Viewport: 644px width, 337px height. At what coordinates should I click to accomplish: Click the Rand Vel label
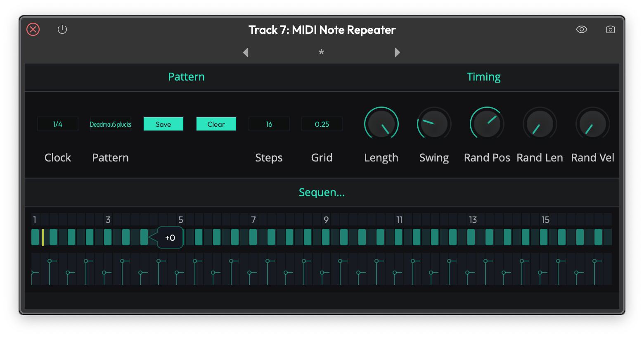coord(593,158)
